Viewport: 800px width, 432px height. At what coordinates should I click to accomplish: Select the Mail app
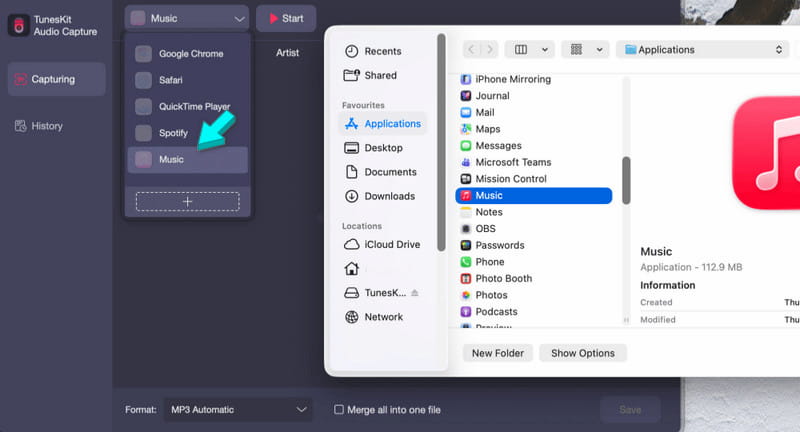click(533, 112)
